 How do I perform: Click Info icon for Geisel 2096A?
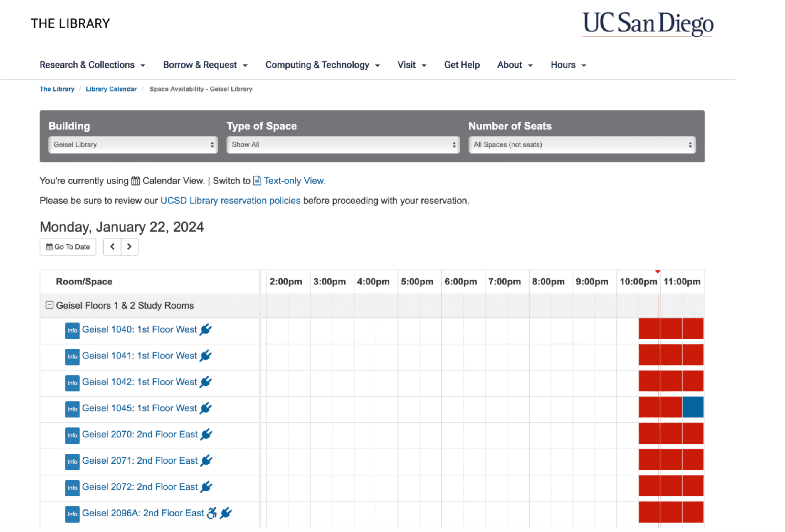[x=72, y=514]
